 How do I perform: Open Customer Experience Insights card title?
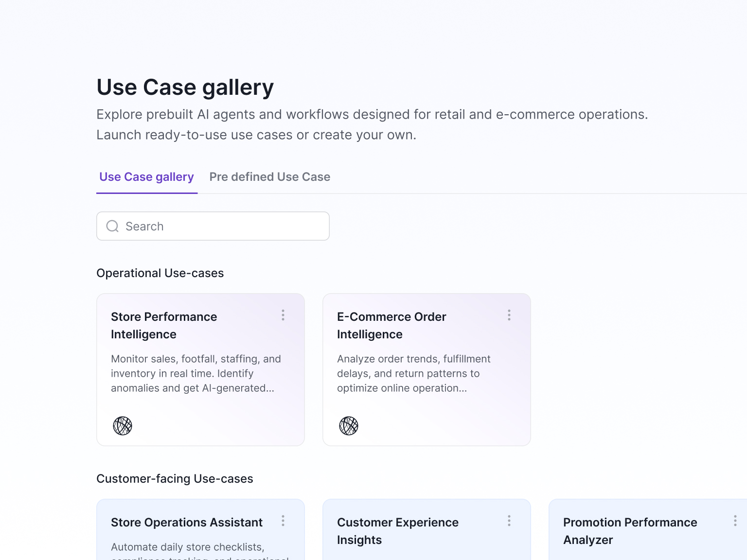398,531
